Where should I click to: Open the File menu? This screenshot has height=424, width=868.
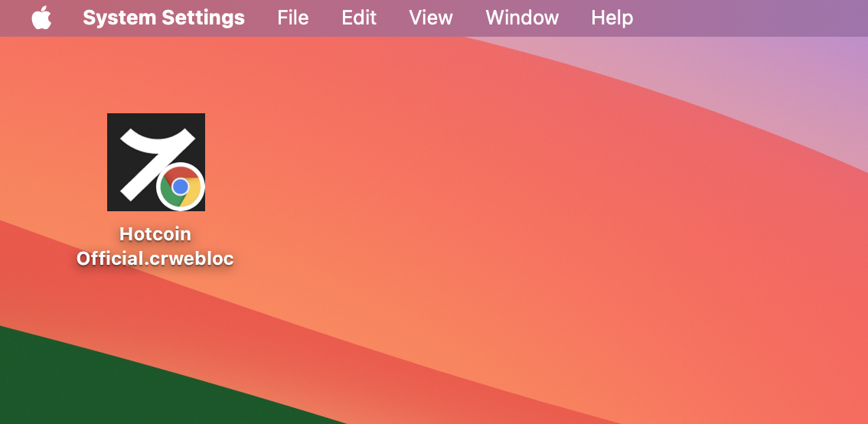tap(292, 18)
